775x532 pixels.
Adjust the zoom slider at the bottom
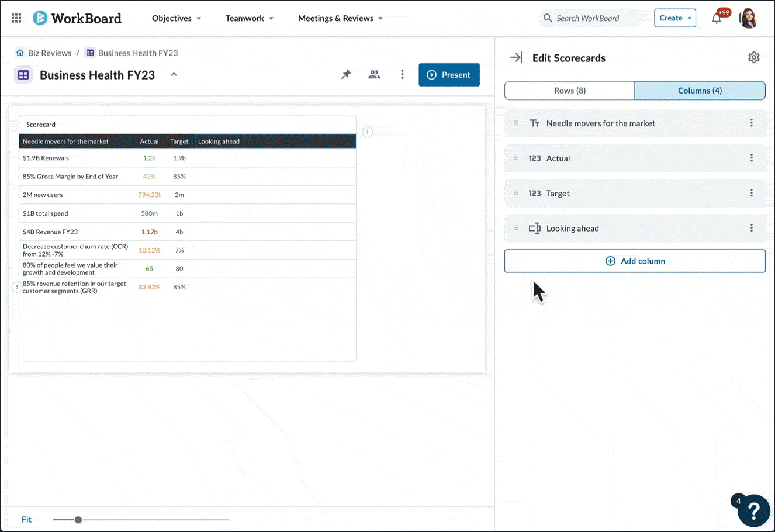pyautogui.click(x=79, y=519)
